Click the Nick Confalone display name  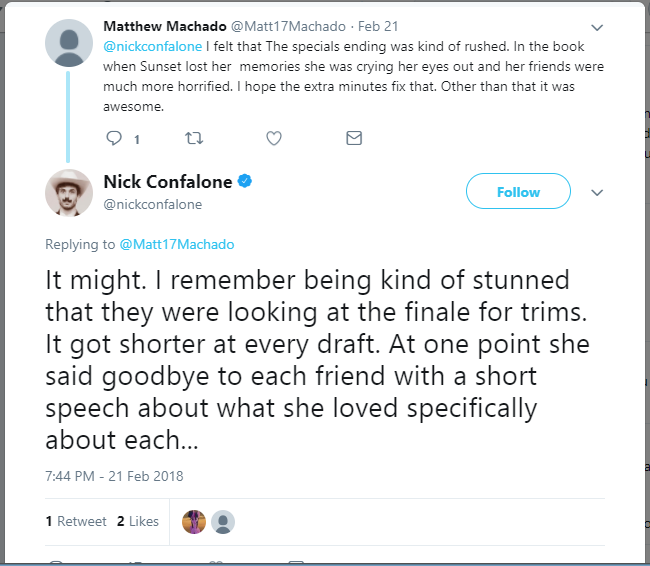coord(168,182)
